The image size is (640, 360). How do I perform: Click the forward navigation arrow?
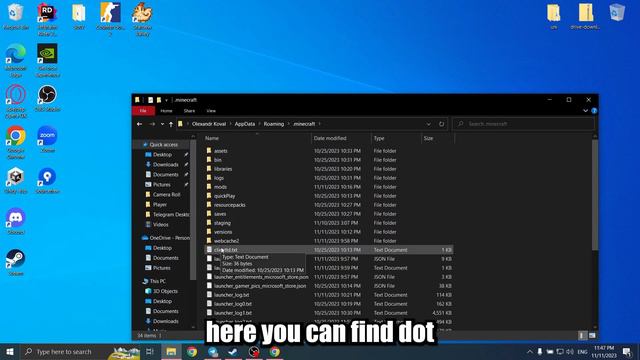[152, 124]
